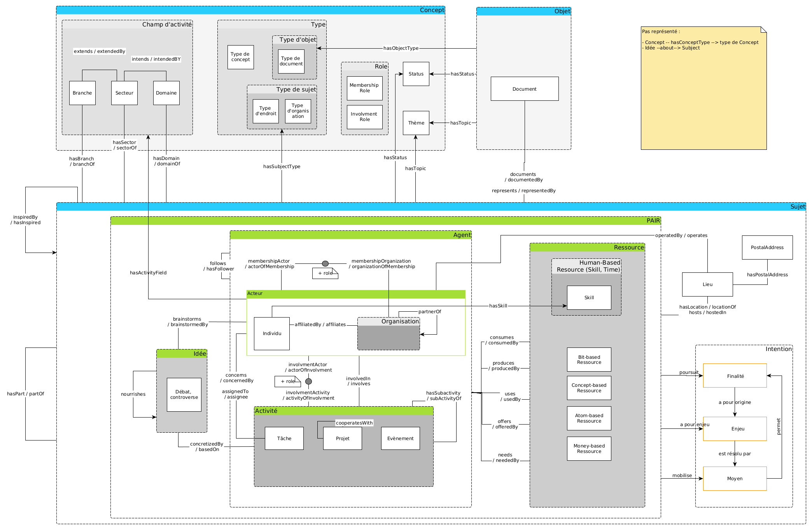
Task: Click the Money-based Ressource box
Action: pyautogui.click(x=589, y=449)
